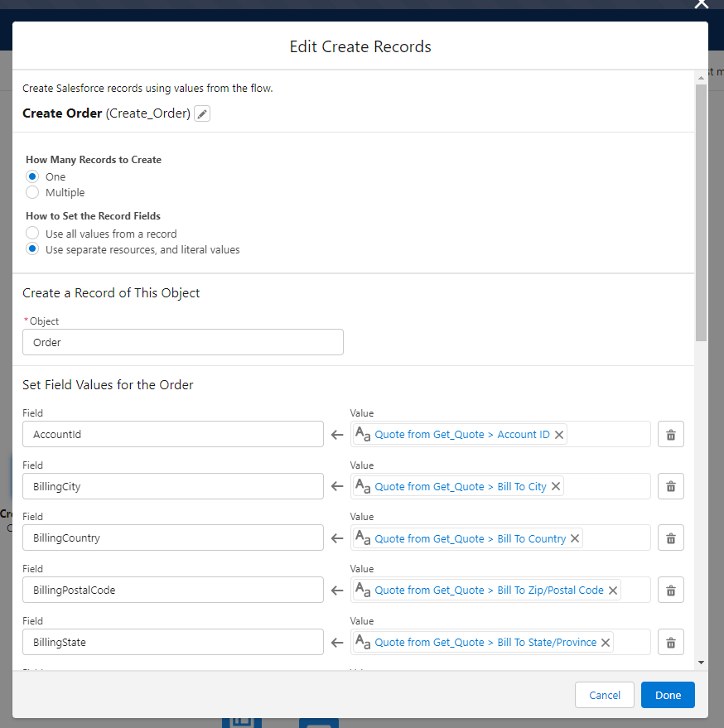724x728 pixels.
Task: Remove the Bill To City value pill
Action: (556, 486)
